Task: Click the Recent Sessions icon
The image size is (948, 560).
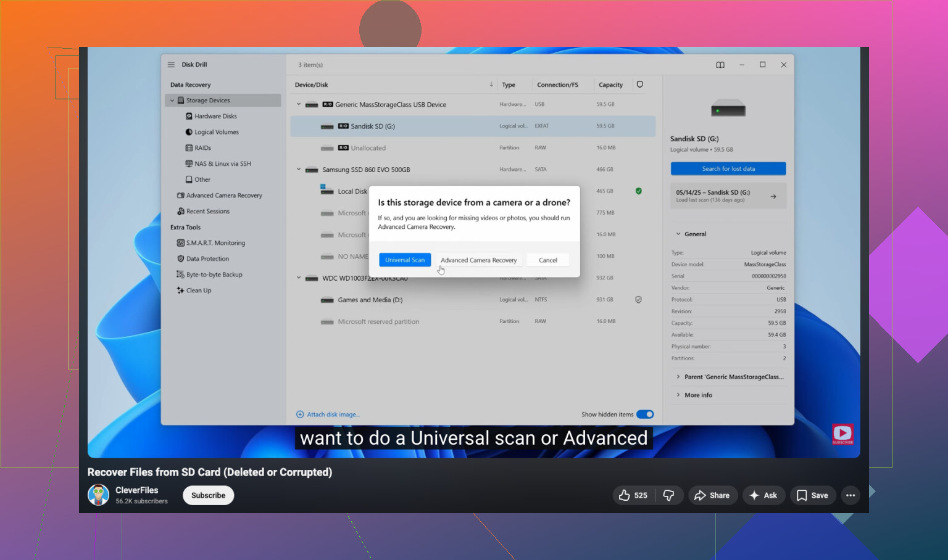Action: coord(181,211)
